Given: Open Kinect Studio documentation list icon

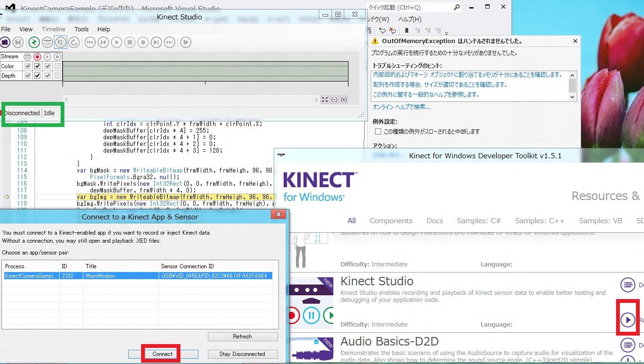Looking at the screenshot, I should pos(628,285).
